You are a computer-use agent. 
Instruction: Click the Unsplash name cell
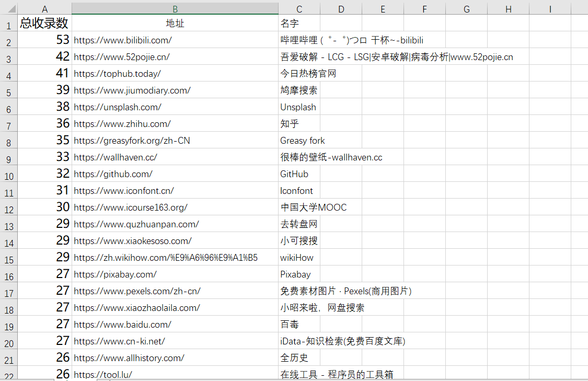(x=299, y=107)
